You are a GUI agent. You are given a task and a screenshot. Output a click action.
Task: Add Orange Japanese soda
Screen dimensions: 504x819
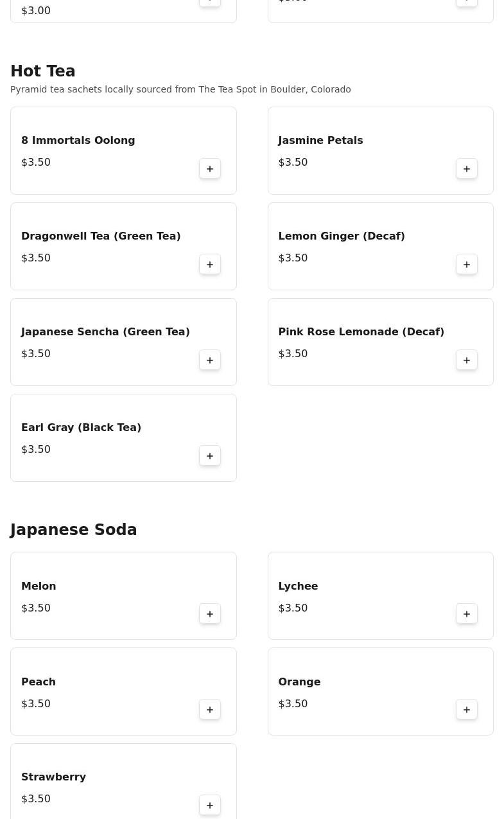(467, 710)
